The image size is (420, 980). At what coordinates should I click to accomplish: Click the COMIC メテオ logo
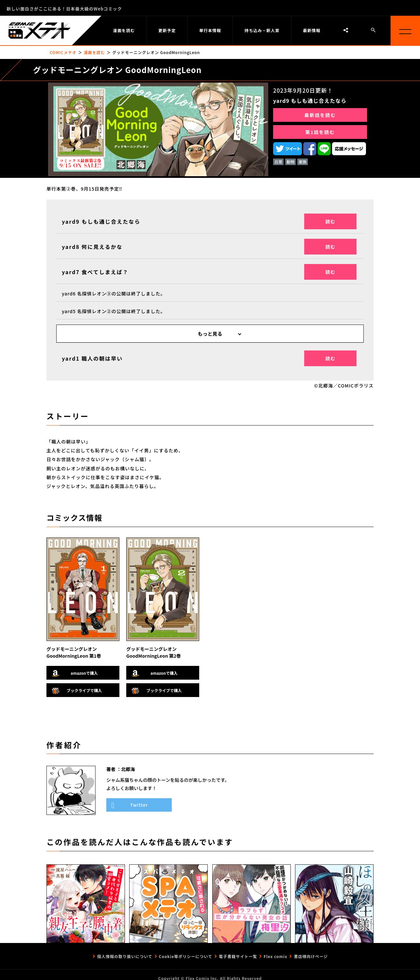[40, 30]
